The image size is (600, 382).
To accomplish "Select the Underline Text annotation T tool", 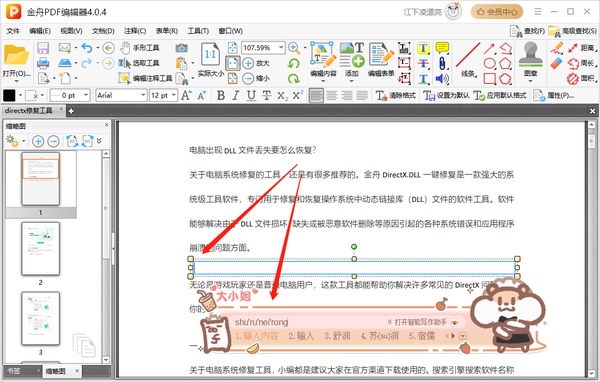I will tap(423, 78).
